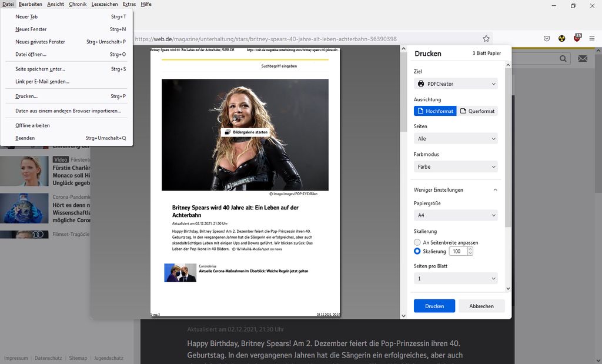602x364 pixels.
Task: Open the Papiergröße A4 dropdown
Action: pyautogui.click(x=456, y=216)
